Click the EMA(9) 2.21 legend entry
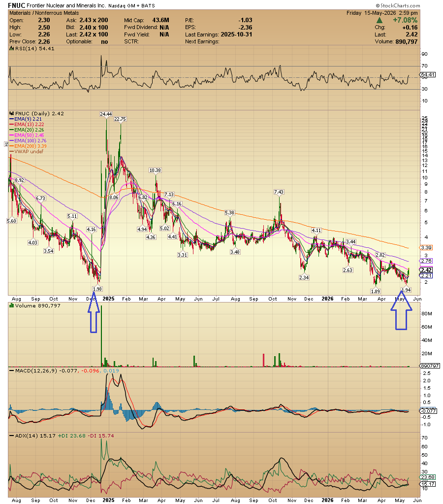 tap(26, 119)
